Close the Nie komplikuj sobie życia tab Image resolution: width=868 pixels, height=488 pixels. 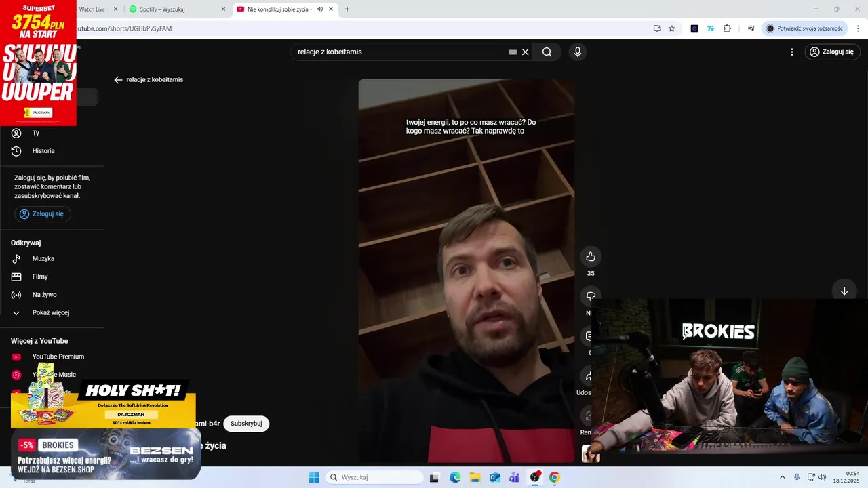click(x=331, y=9)
